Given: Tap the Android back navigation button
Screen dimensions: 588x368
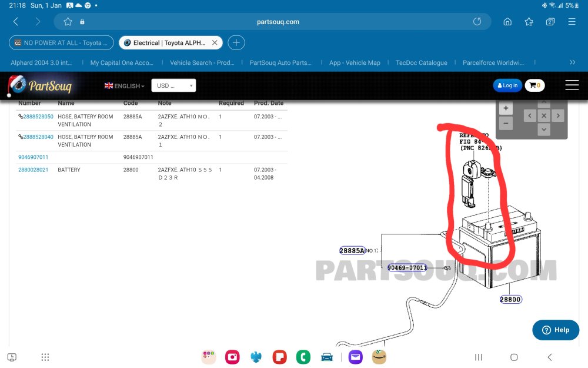Looking at the screenshot, I should [x=549, y=357].
